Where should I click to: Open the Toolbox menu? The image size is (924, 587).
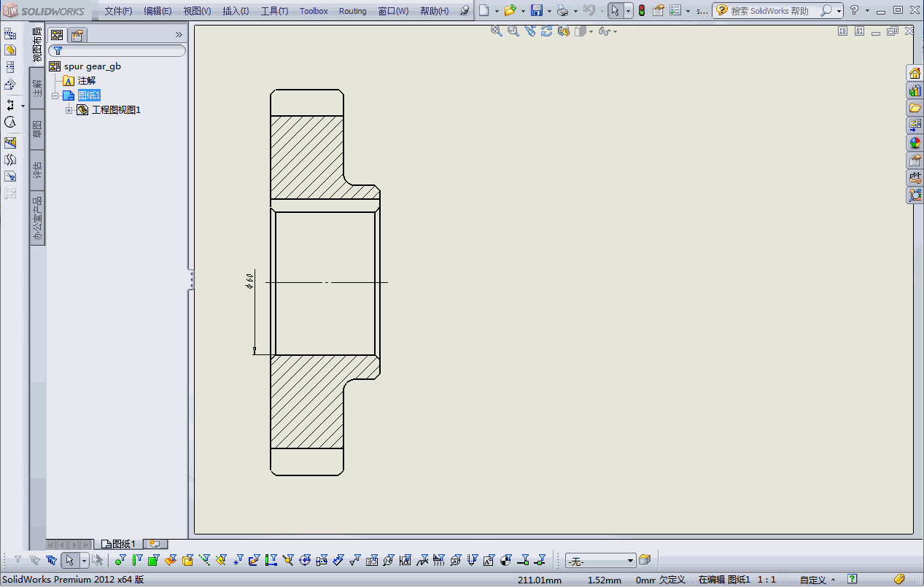tap(314, 11)
